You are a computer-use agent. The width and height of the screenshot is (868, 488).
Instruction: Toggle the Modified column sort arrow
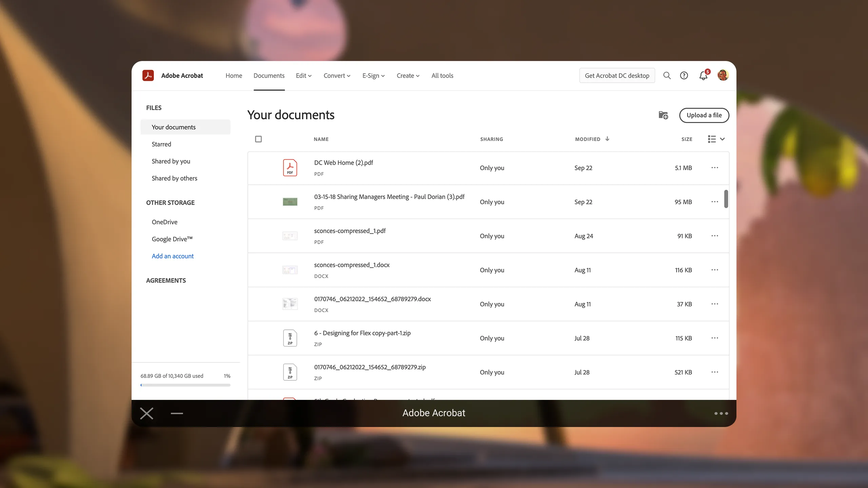pyautogui.click(x=607, y=139)
